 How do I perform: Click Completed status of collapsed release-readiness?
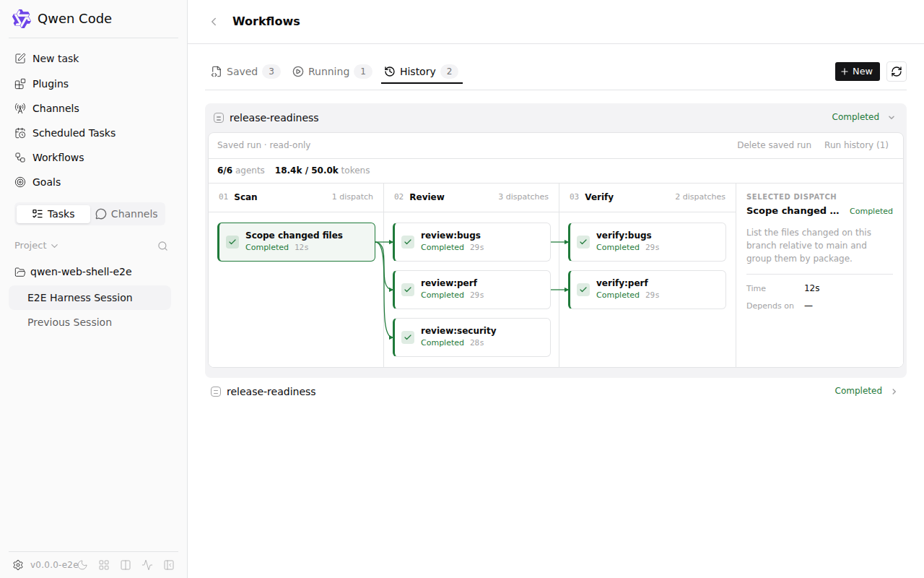pyautogui.click(x=858, y=391)
